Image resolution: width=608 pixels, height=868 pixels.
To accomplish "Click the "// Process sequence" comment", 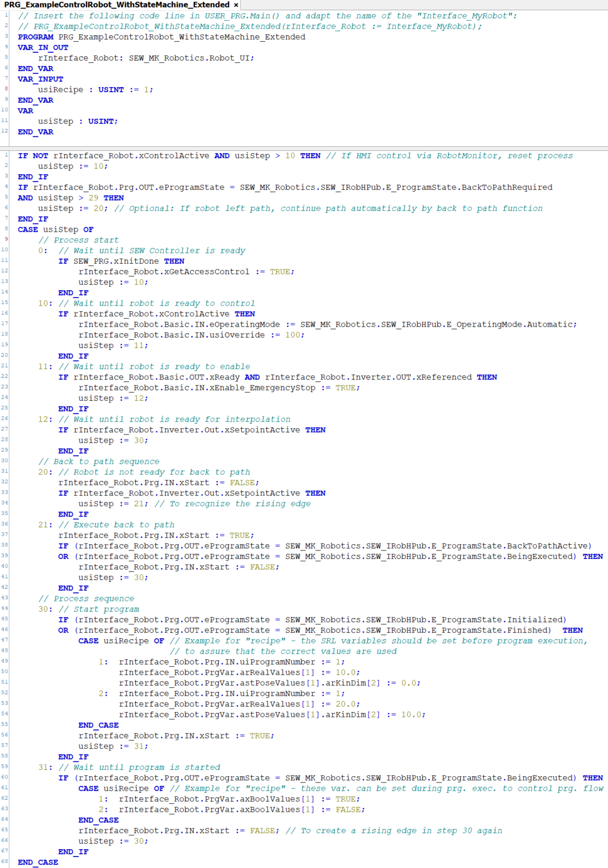I will pos(86,599).
